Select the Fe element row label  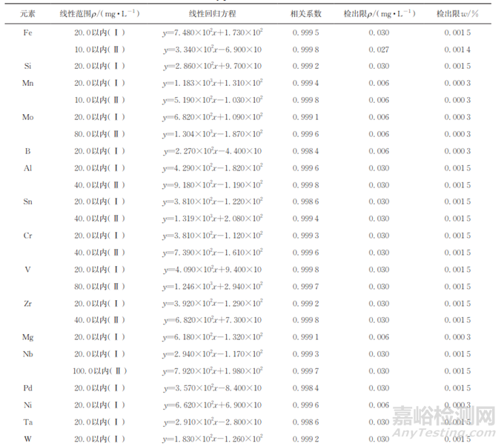(27, 32)
